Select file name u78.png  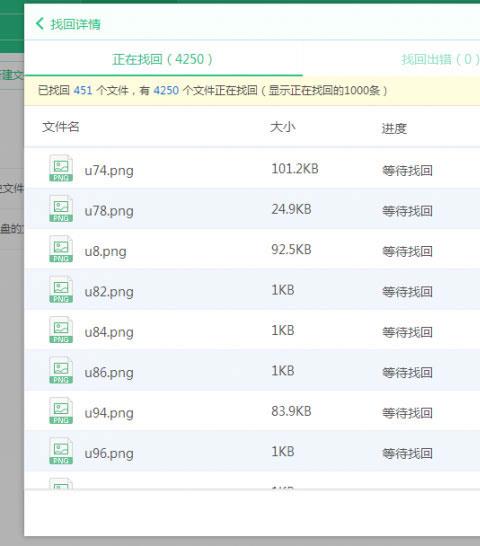(109, 211)
